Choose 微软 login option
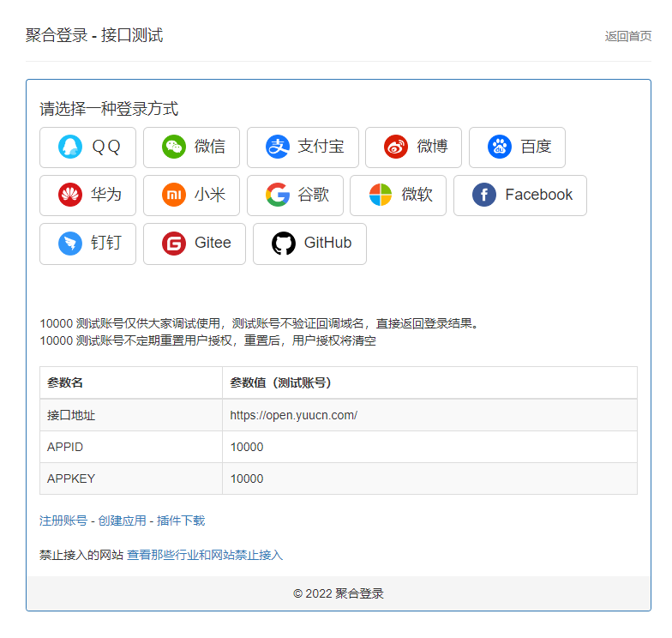Screen dimensions: 672x638 (x=398, y=196)
